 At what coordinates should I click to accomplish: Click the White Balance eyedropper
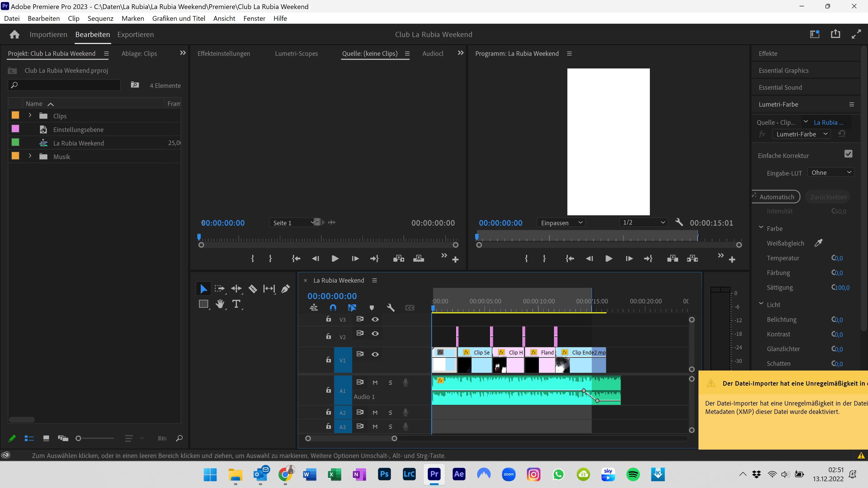click(x=818, y=243)
